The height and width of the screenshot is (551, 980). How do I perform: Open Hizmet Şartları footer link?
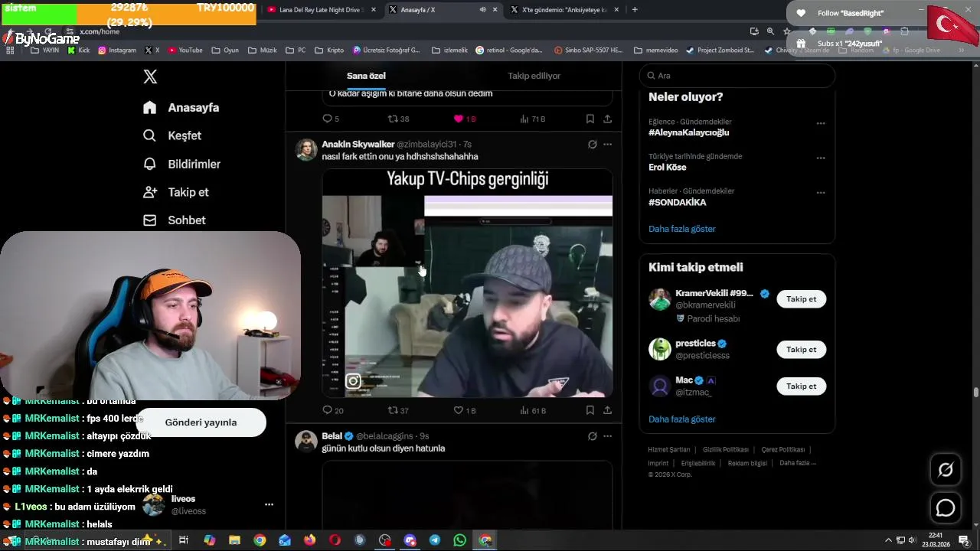[669, 450]
